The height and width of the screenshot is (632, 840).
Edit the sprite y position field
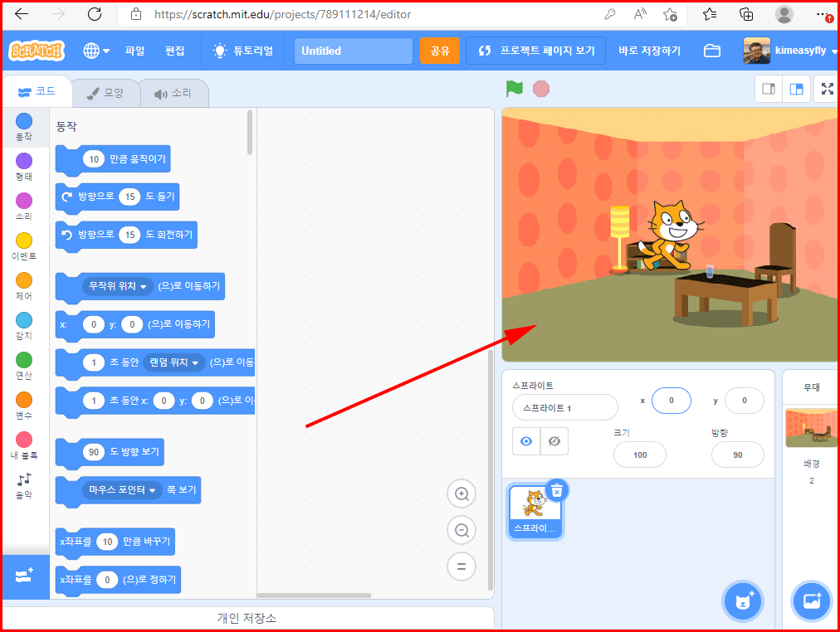744,401
